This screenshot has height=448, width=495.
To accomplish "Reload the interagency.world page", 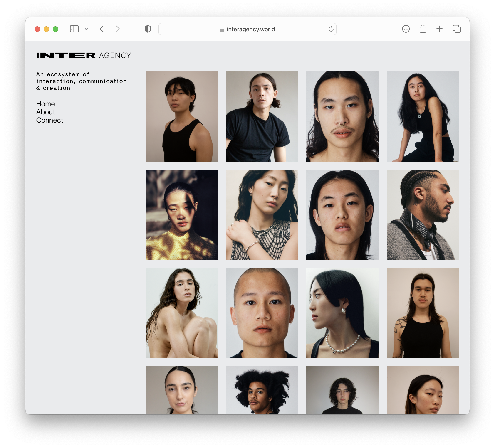I will tap(331, 29).
